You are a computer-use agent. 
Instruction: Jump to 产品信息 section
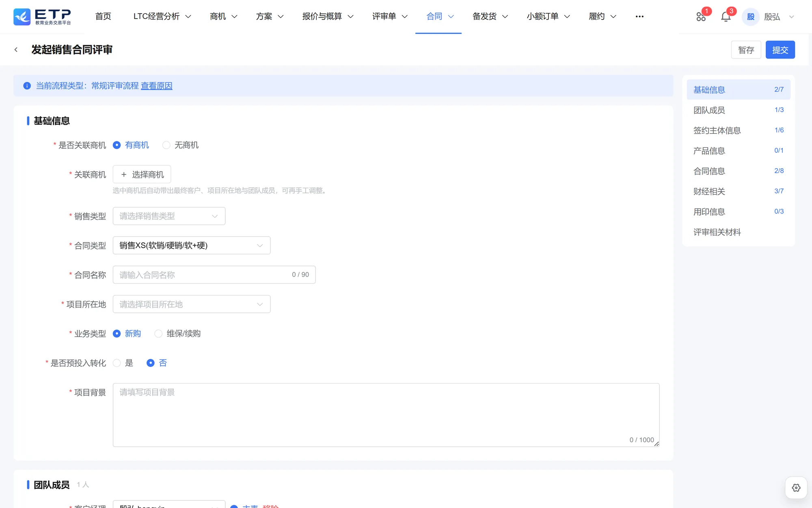[739, 151]
